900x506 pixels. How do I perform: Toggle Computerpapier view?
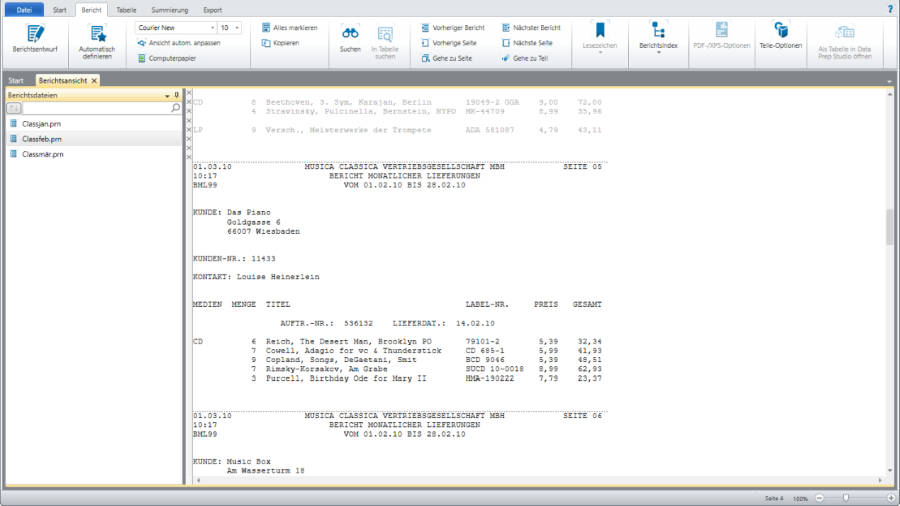[x=167, y=59]
